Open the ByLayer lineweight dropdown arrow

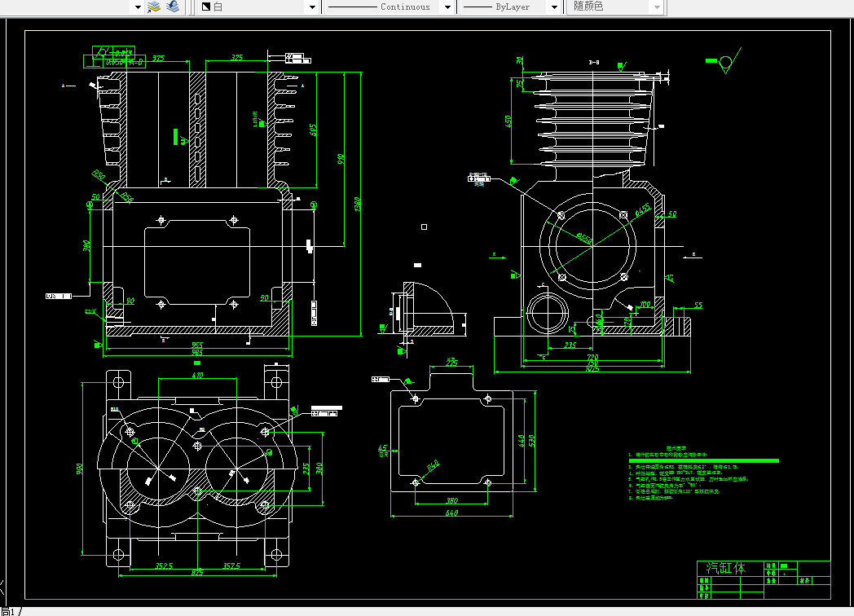coord(554,7)
